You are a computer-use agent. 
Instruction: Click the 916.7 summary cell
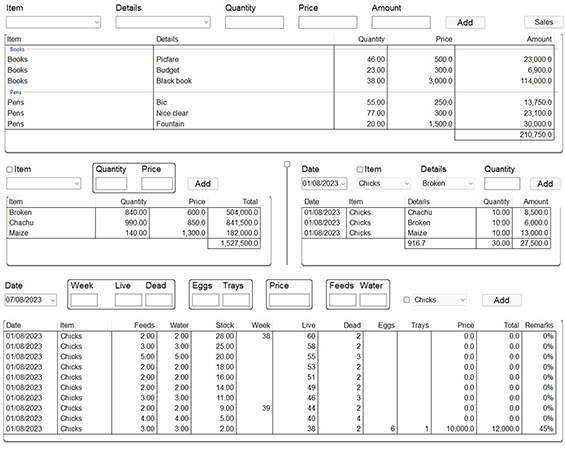pyautogui.click(x=440, y=243)
